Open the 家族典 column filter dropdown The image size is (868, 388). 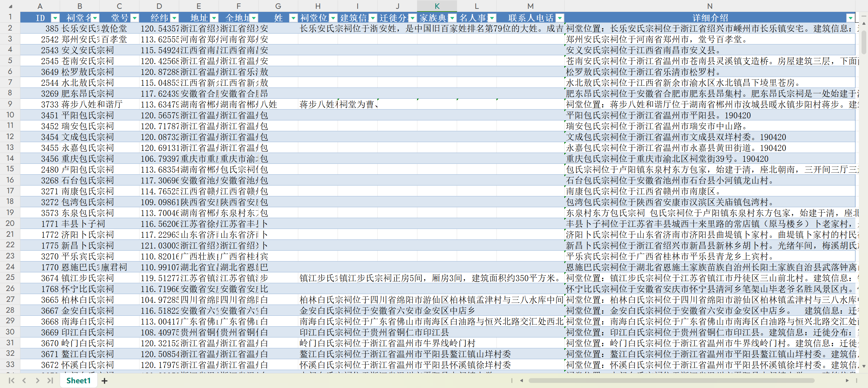pos(452,18)
